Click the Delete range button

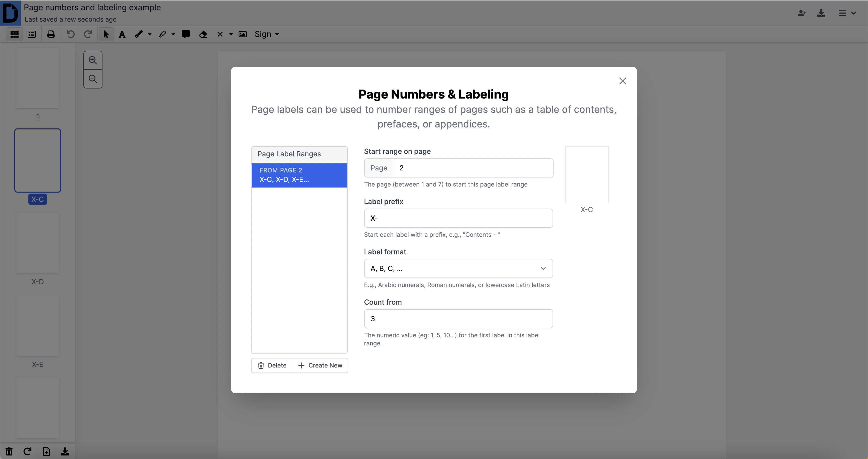pyautogui.click(x=272, y=365)
